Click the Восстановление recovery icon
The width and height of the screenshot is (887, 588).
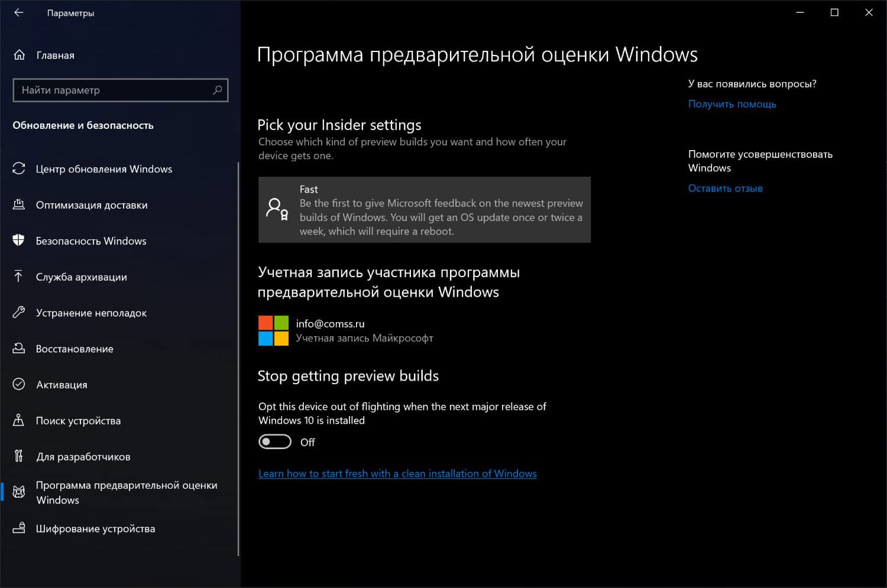[x=18, y=349]
